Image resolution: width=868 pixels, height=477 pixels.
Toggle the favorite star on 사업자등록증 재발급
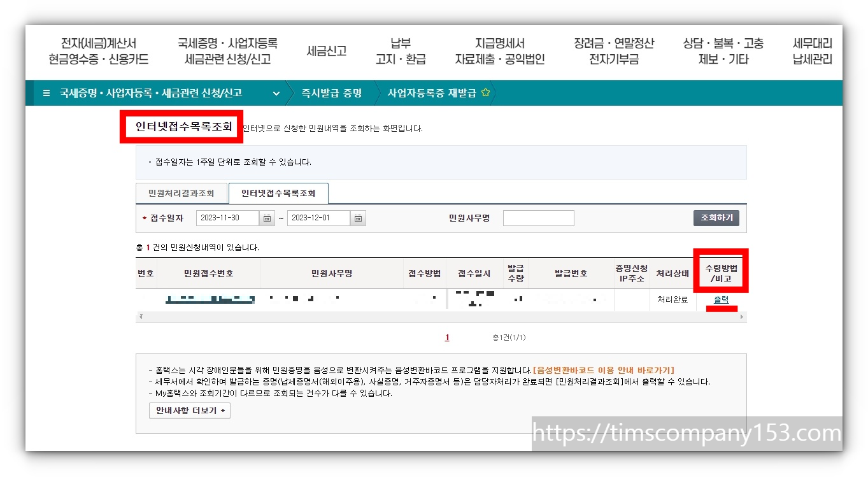485,92
